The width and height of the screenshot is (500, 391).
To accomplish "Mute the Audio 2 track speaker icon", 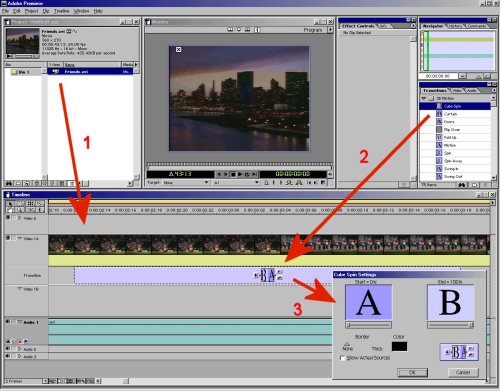I will (x=8, y=349).
